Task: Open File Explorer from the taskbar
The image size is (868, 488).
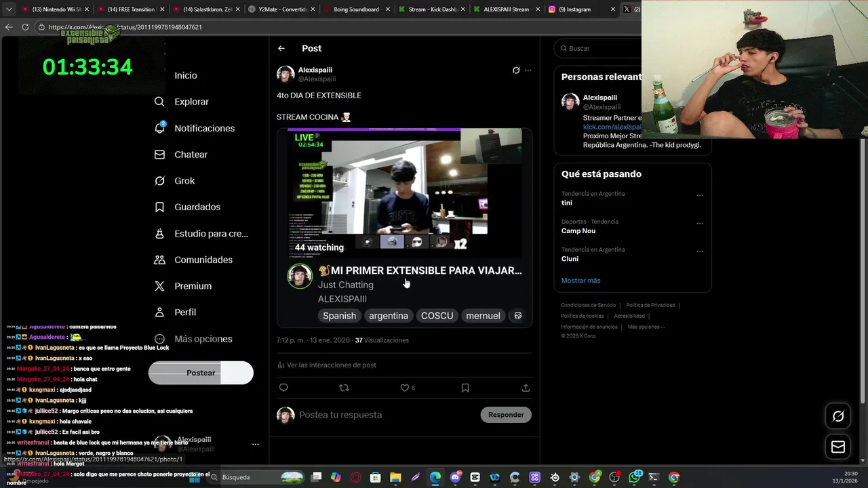Action: 395,477
